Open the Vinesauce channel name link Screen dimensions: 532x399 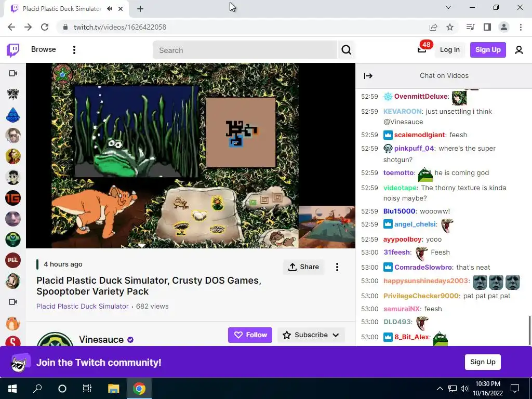(101, 340)
